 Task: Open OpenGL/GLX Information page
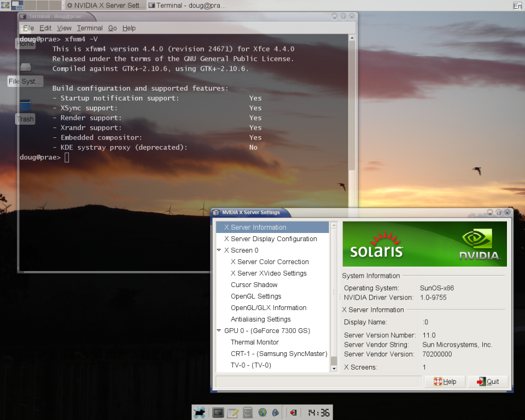click(x=272, y=308)
